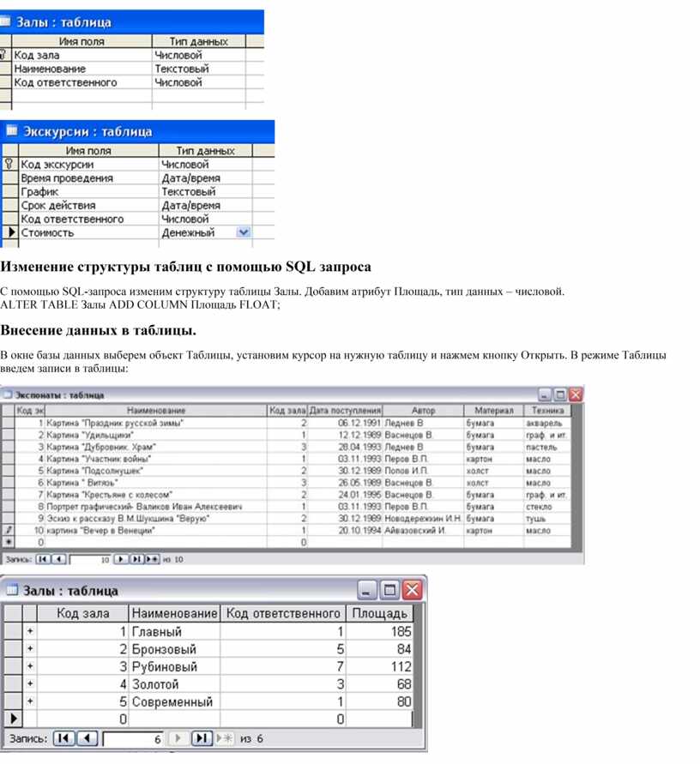Viewport: 700px width, 764px height.
Task: Select the Материал column header in Экспонаты
Action: (494, 410)
